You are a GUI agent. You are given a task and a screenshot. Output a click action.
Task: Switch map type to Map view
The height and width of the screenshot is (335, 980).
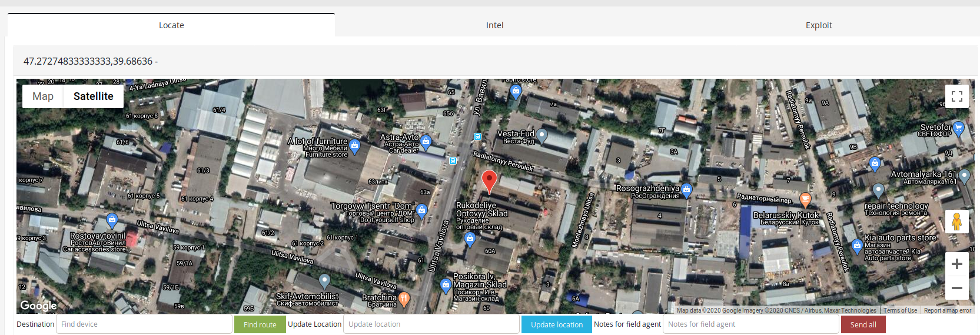(43, 96)
